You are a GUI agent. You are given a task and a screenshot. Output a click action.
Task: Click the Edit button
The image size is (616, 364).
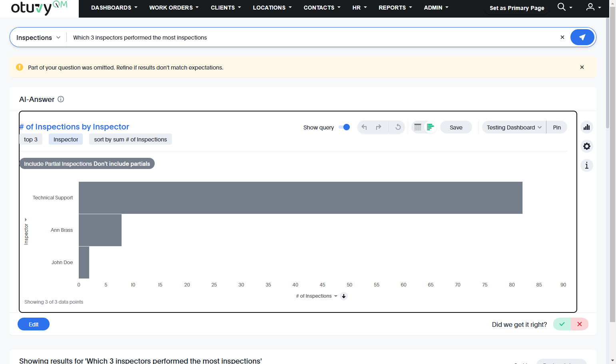[34, 324]
